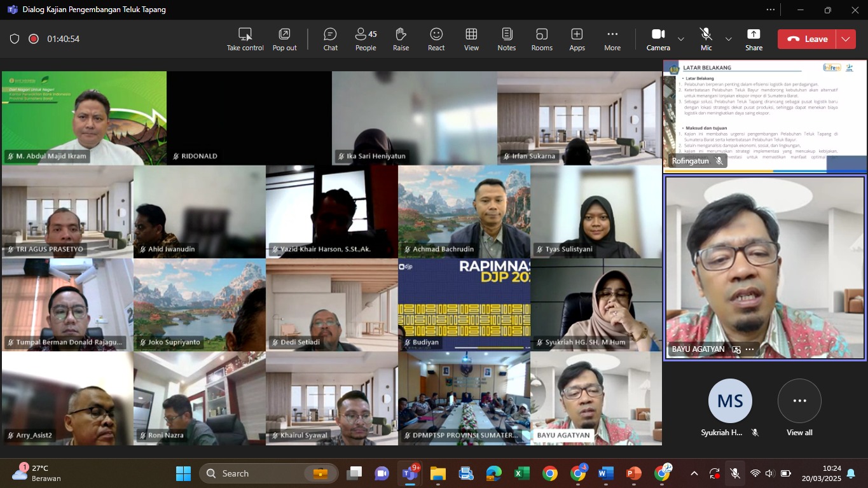This screenshot has height=488, width=868.
Task: Select DPMPTSP PROVINSI SUMATER... video tile
Action: (464, 398)
